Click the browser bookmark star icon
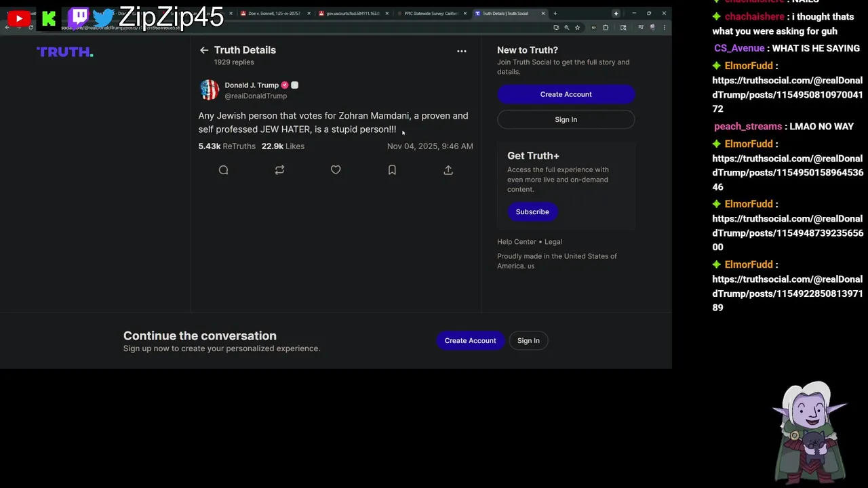 577,28
